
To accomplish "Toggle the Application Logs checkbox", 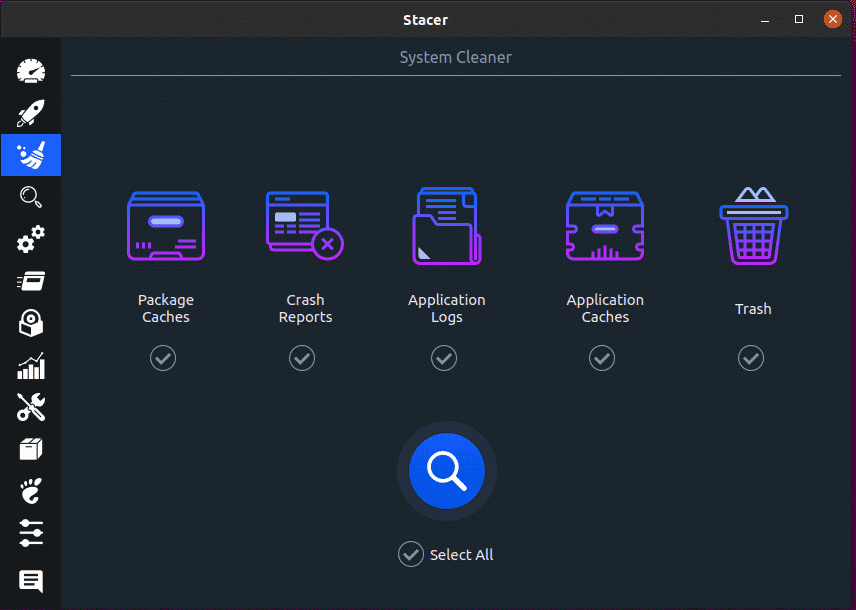I will 444,358.
